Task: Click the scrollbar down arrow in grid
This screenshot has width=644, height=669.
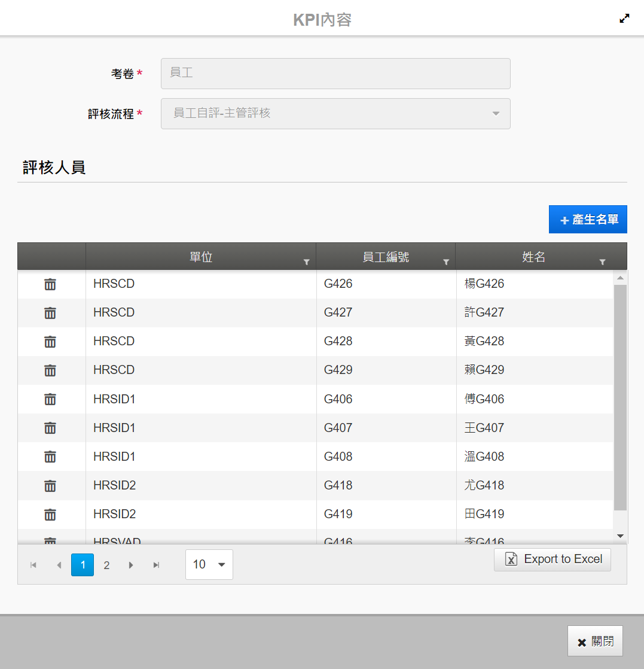Action: (620, 536)
